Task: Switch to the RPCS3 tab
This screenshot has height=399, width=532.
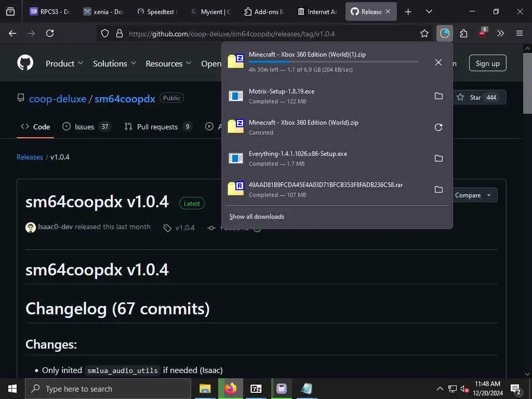Action: pos(49,11)
